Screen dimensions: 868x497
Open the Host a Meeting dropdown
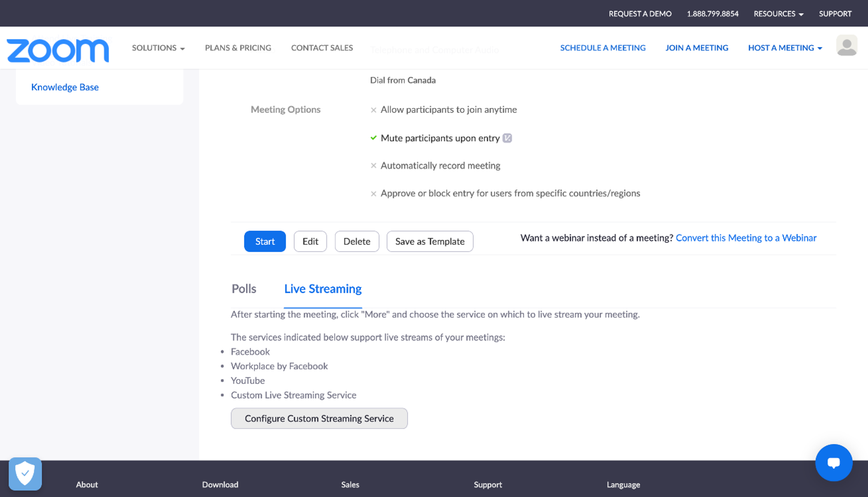pyautogui.click(x=785, y=48)
